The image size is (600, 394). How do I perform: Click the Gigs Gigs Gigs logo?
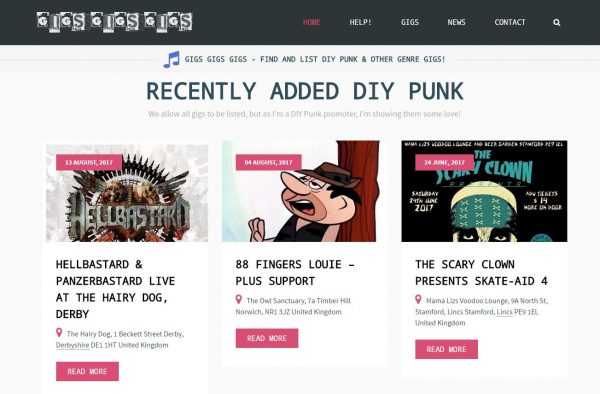click(114, 22)
